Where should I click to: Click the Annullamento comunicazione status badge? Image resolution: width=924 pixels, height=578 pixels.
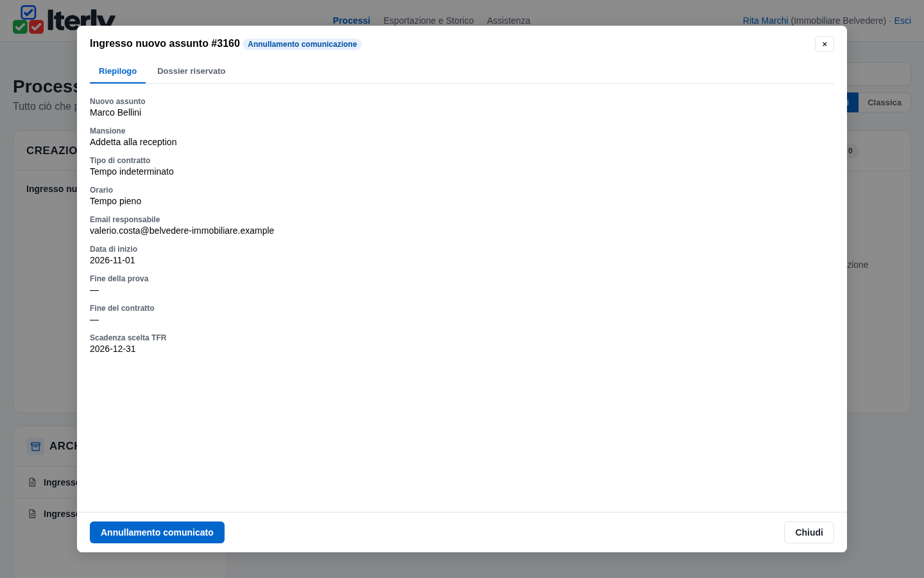302,44
